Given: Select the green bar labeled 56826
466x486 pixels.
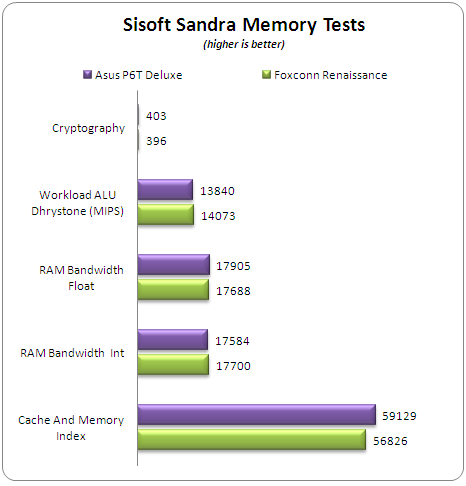Looking at the screenshot, I should point(252,439).
